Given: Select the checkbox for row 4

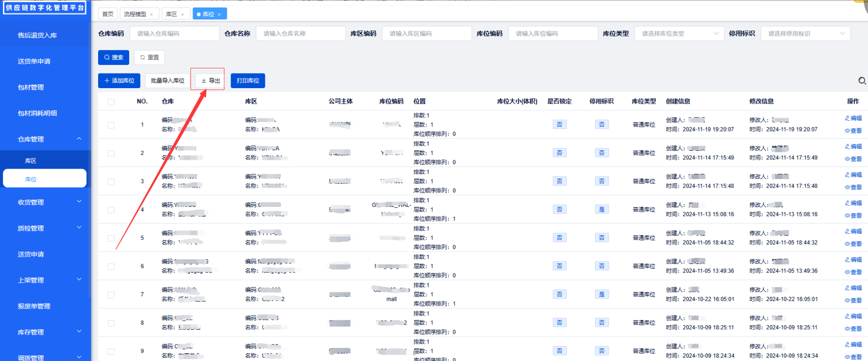Looking at the screenshot, I should (x=111, y=210).
